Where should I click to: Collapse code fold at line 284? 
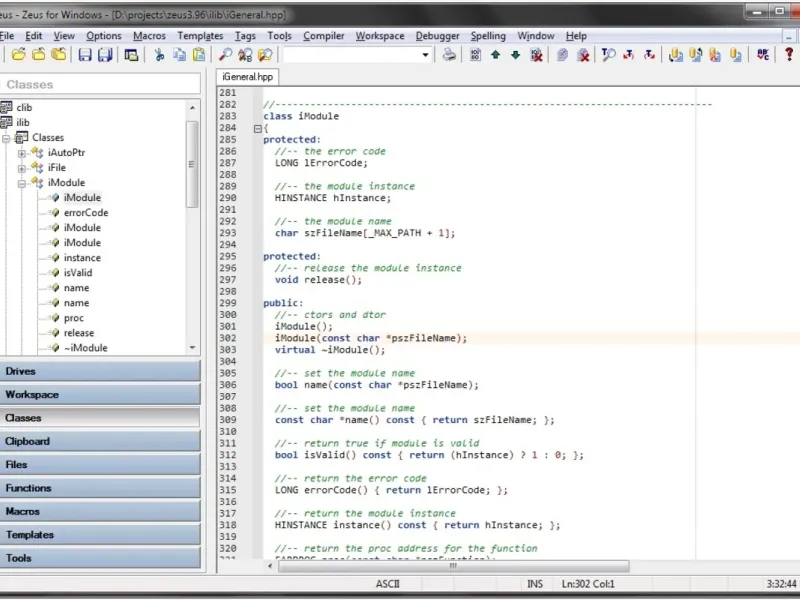point(257,128)
